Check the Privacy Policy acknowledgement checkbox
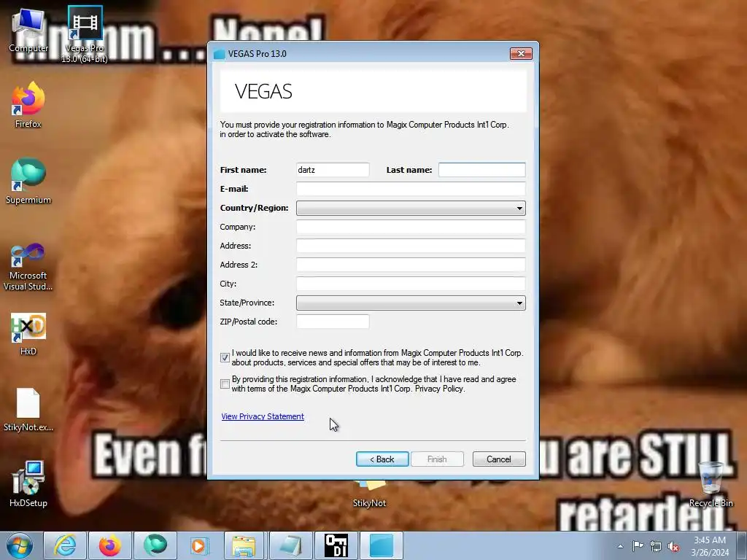The image size is (747, 560). click(x=225, y=384)
